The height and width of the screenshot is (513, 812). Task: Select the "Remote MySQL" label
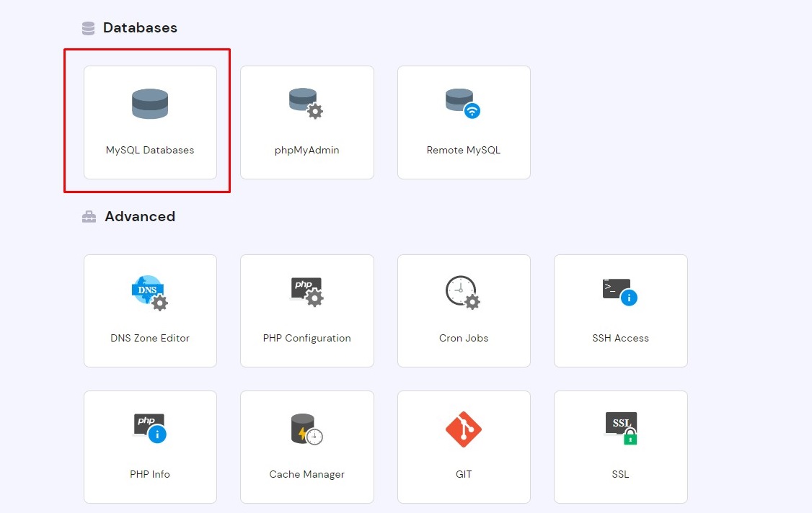click(463, 151)
